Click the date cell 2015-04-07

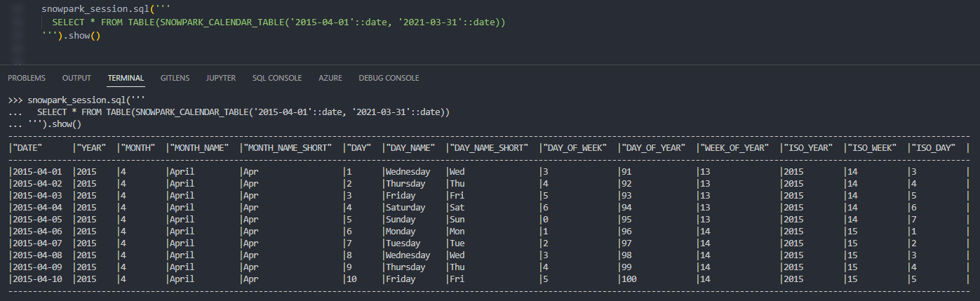coord(37,243)
